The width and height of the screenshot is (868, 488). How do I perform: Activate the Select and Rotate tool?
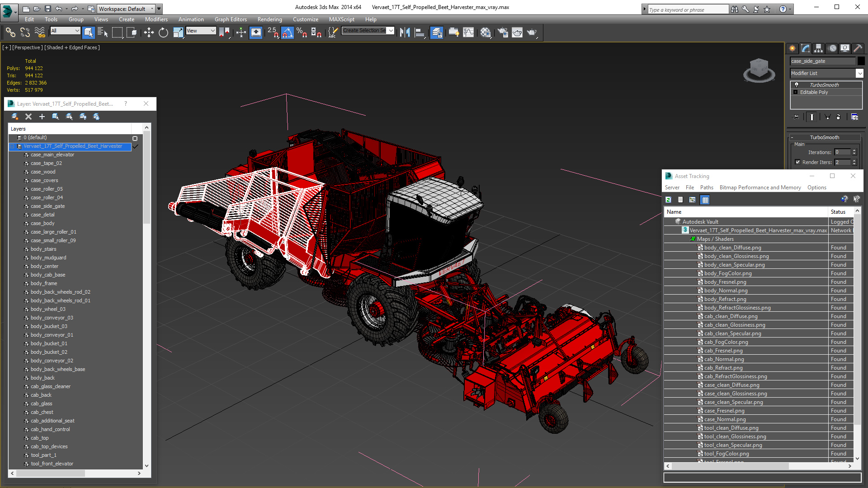163,33
